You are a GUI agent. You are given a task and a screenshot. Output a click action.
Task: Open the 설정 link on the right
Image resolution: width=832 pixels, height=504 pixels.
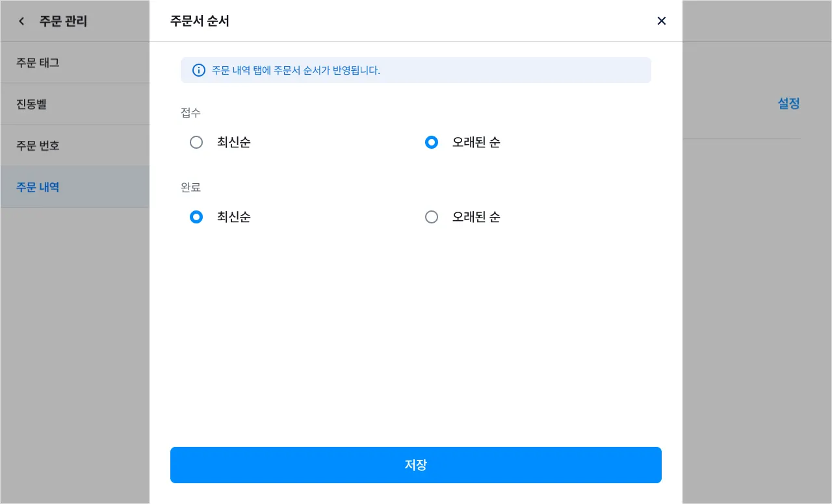tap(788, 103)
